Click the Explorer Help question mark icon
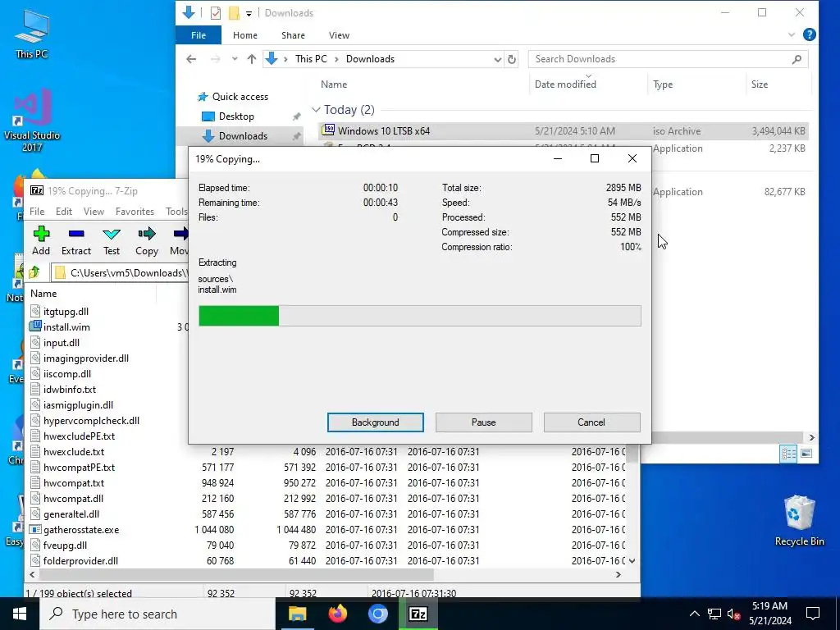 pyautogui.click(x=810, y=34)
